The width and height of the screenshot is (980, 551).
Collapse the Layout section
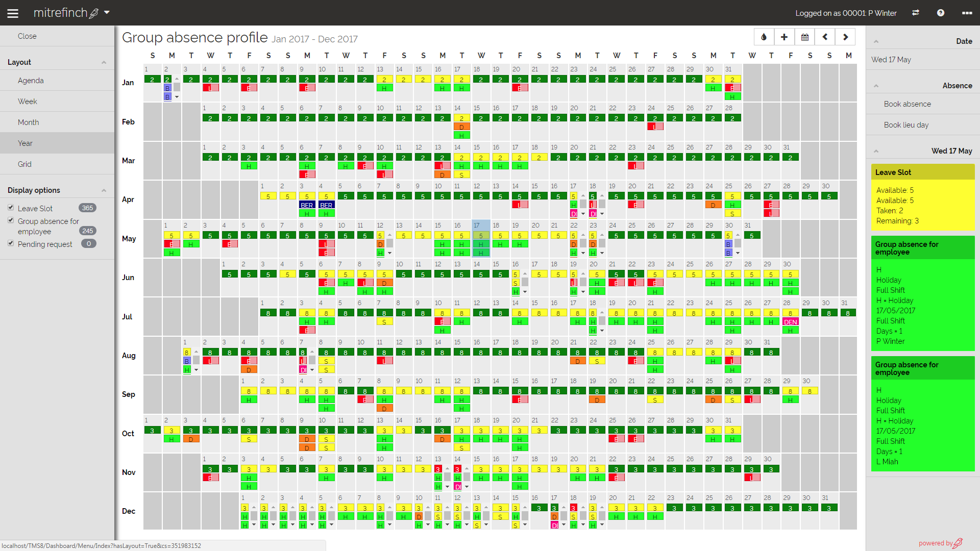point(104,62)
